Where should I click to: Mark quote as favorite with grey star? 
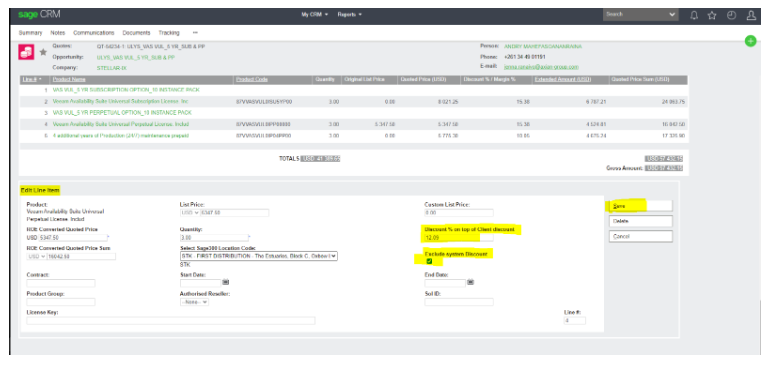pyautogui.click(x=43, y=52)
